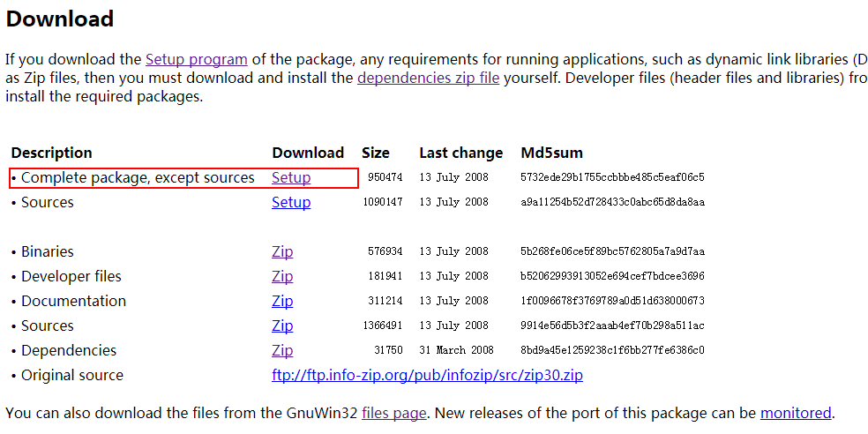Download the Dependencies Zip file
Image resolution: width=868 pixels, height=434 pixels.
[x=282, y=351]
